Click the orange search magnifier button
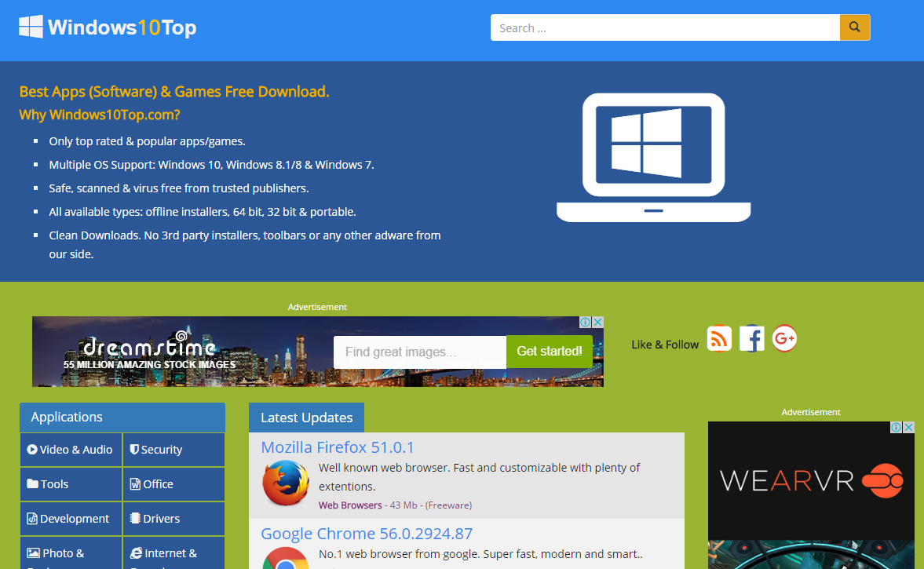This screenshot has height=569, width=924. [854, 27]
